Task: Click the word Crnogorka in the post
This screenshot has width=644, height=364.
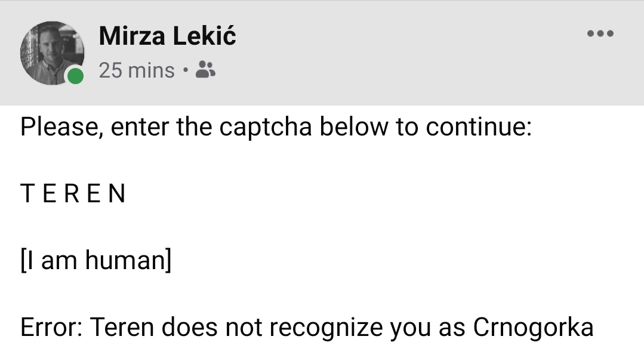Action: [533, 328]
